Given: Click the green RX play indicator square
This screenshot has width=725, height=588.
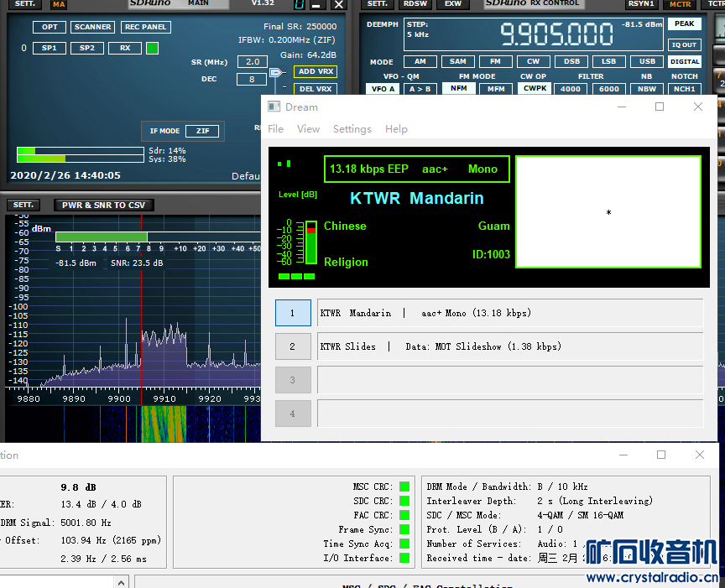Looking at the screenshot, I should click(x=152, y=48).
